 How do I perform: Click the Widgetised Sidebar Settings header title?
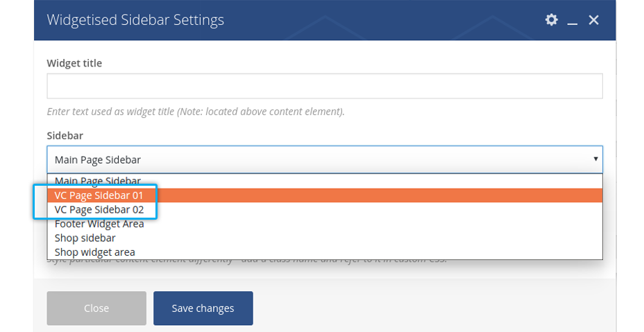[135, 19]
